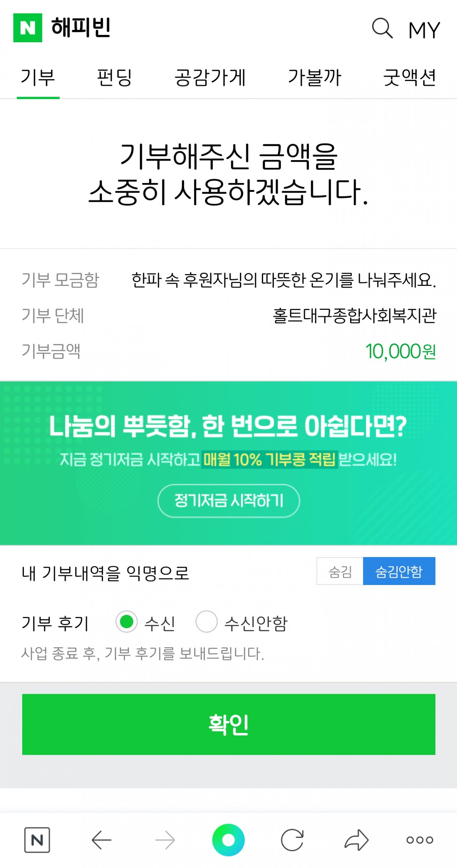Reload the page with refresh icon
The width and height of the screenshot is (457, 868).
(x=292, y=840)
